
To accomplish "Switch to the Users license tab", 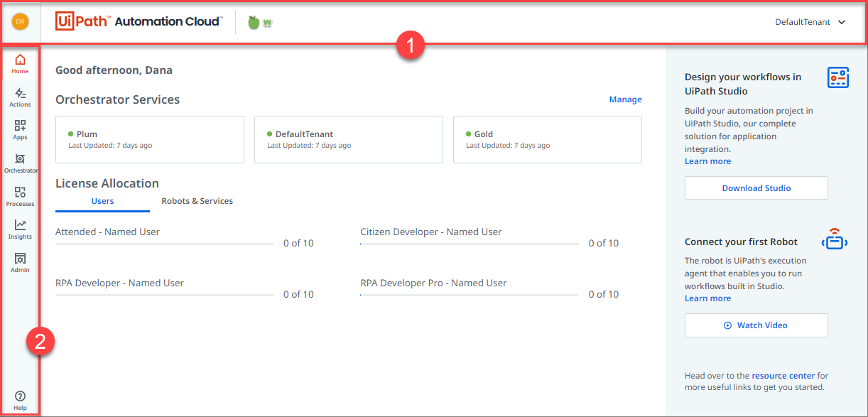I will point(102,201).
